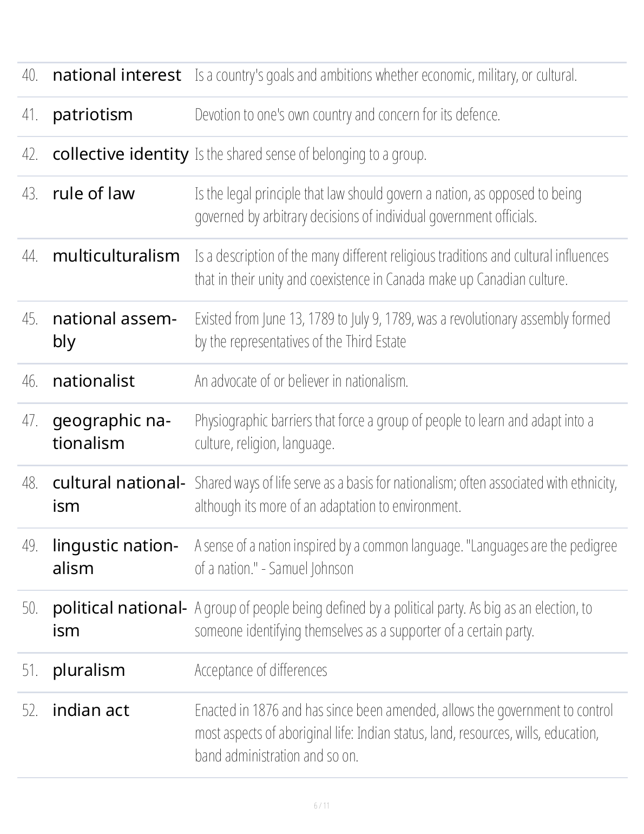Click the page number "6 / 11"
The height and width of the screenshot is (834, 644).
coord(321,805)
